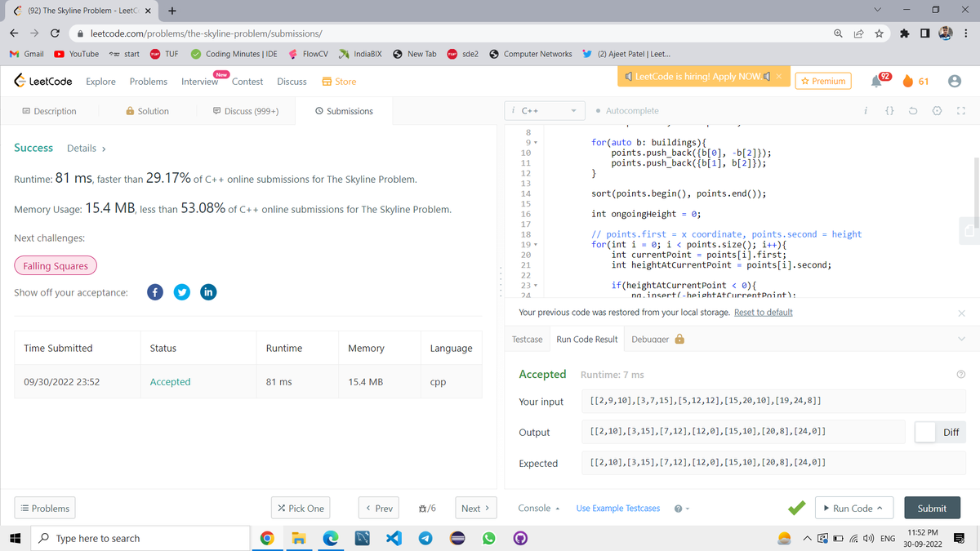Open File Explorer from the taskbar
980x551 pixels.
click(x=300, y=539)
